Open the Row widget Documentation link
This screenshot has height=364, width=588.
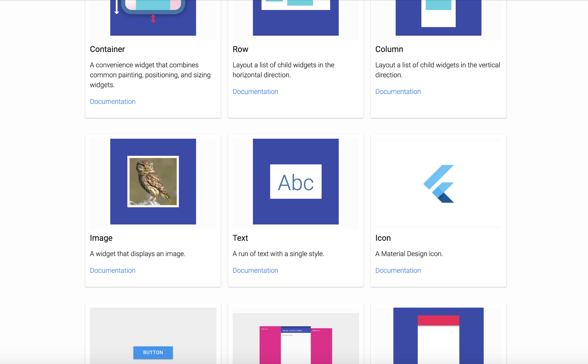pyautogui.click(x=255, y=91)
